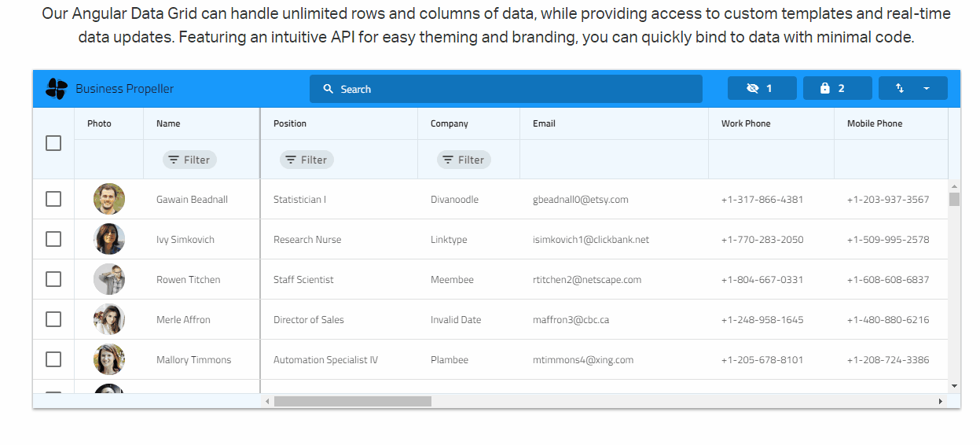Check the Gawain Beadnall row checkbox
The image size is (980, 445).
tap(53, 199)
